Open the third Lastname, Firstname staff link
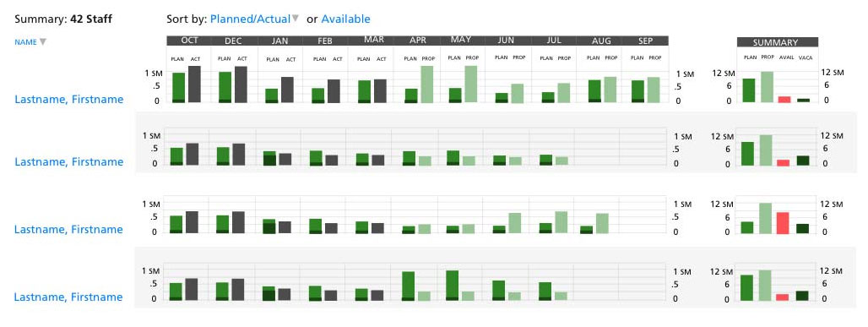 68,230
